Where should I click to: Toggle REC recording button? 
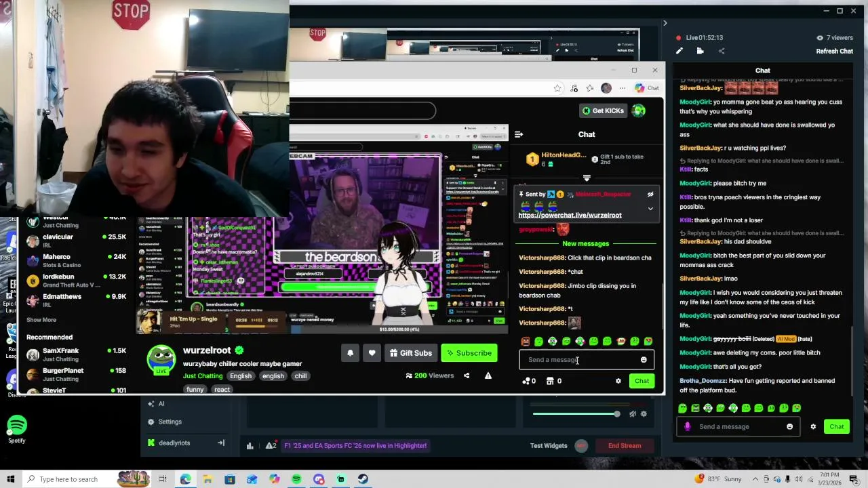click(581, 446)
